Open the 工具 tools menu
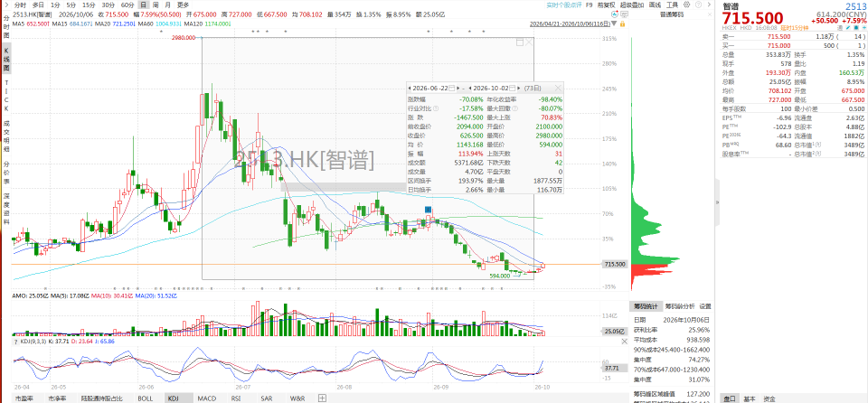Screen dimensions: 868x403 [x=672, y=5]
